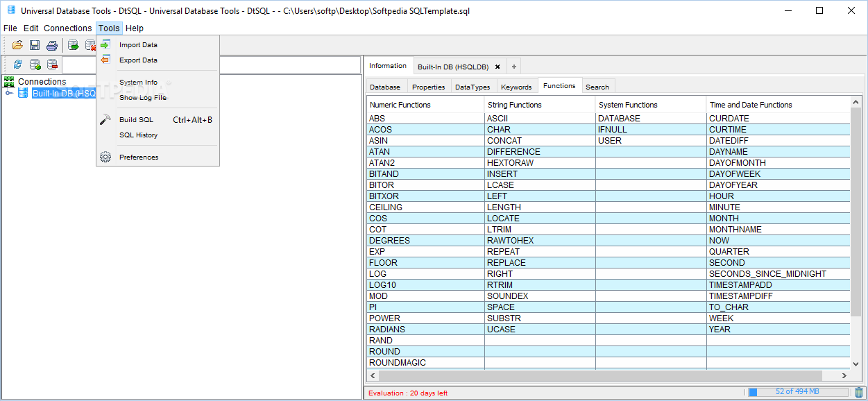Select the IFNULL system function cell
Viewport: 868px width, 401px height.
[651, 130]
